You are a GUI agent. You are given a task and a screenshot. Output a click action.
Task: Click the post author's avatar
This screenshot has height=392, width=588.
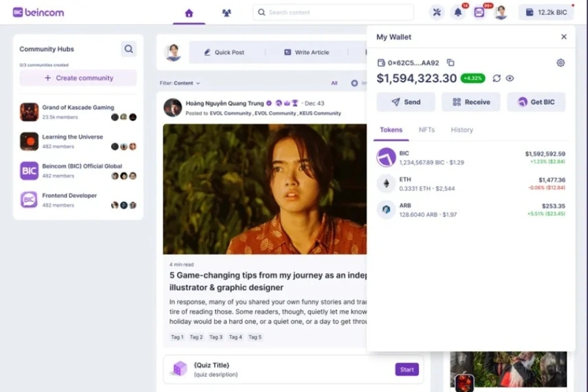tap(172, 108)
